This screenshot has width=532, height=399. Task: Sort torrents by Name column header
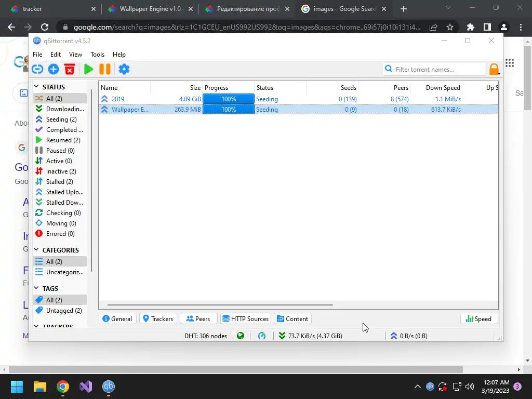coord(125,87)
